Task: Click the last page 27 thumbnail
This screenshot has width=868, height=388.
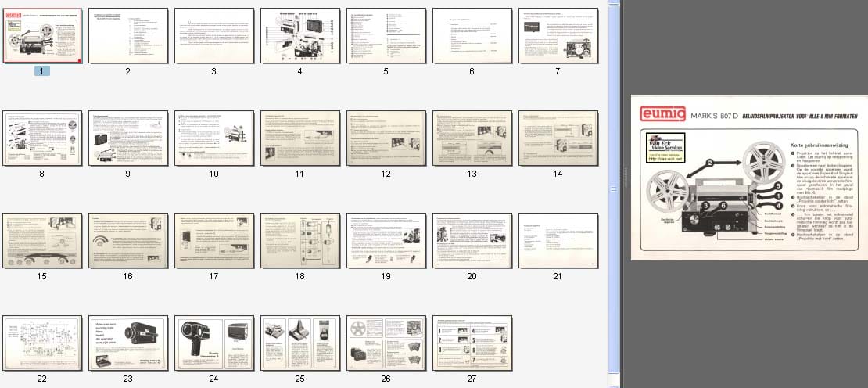Action: click(x=472, y=343)
